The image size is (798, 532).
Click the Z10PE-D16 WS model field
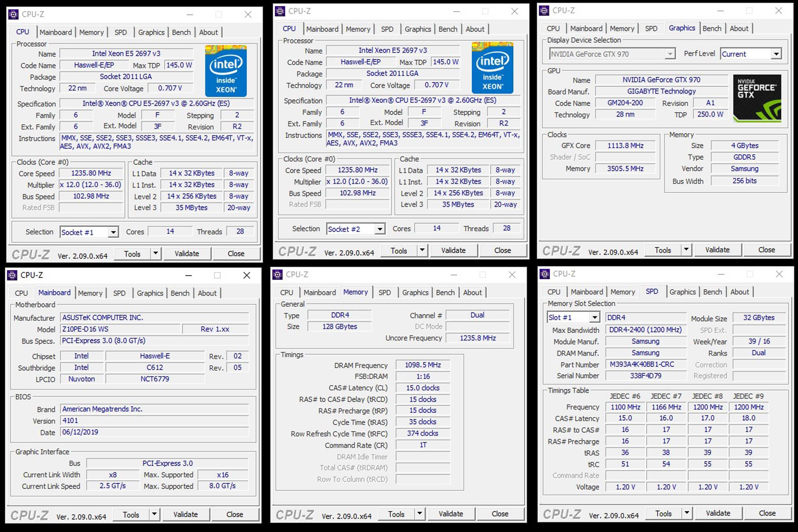pyautogui.click(x=120, y=329)
